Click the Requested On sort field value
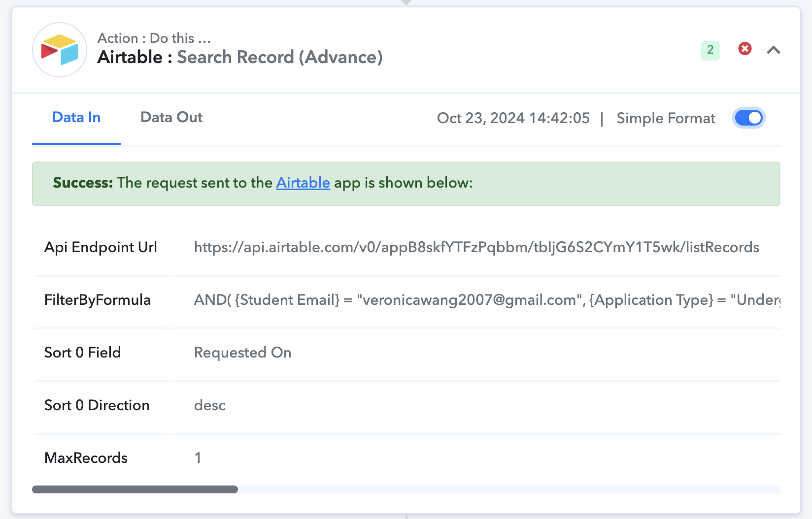 pyautogui.click(x=242, y=353)
